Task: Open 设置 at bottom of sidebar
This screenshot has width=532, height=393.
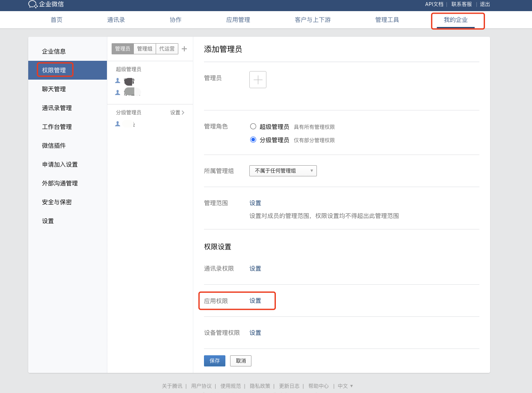Action: (x=68, y=221)
